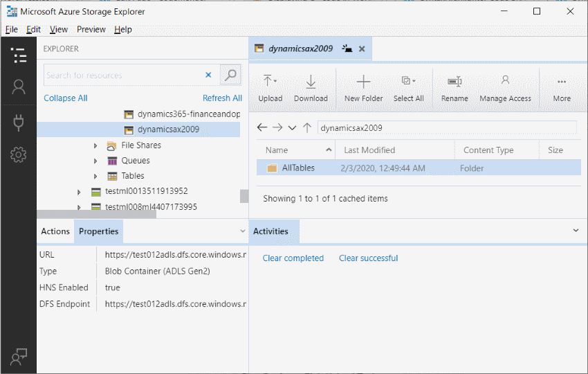Click the DFS Endpoint property value
Viewport: 588px width, 374px height.
(x=176, y=304)
